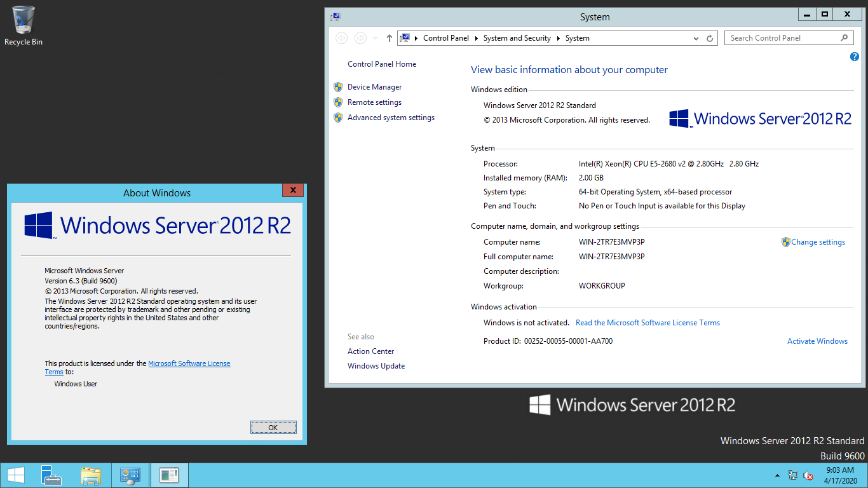Viewport: 868px width, 488px height.
Task: Click 'Windows Server 2012 R2 Standard' edition text
Action: (539, 105)
